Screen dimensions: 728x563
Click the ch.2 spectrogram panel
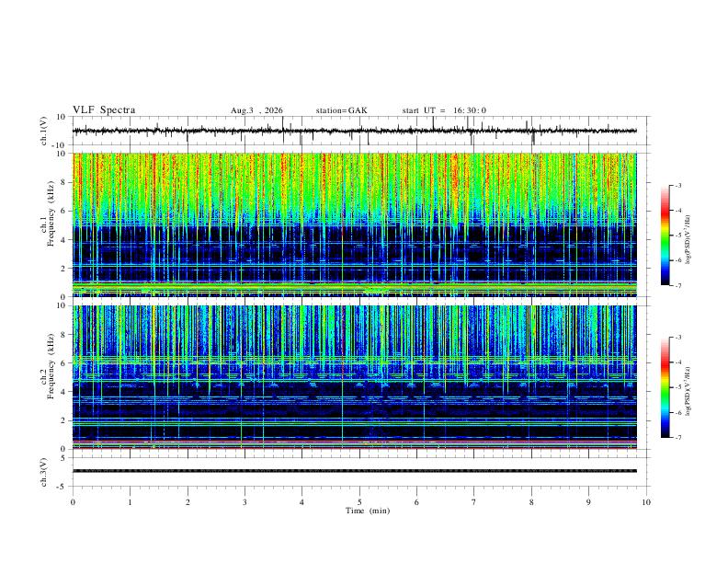coord(355,377)
